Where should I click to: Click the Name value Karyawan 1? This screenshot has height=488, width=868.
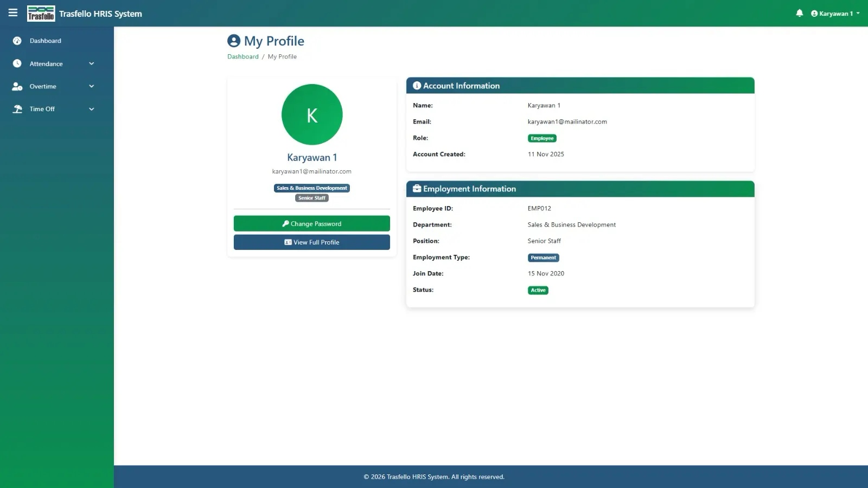544,105
